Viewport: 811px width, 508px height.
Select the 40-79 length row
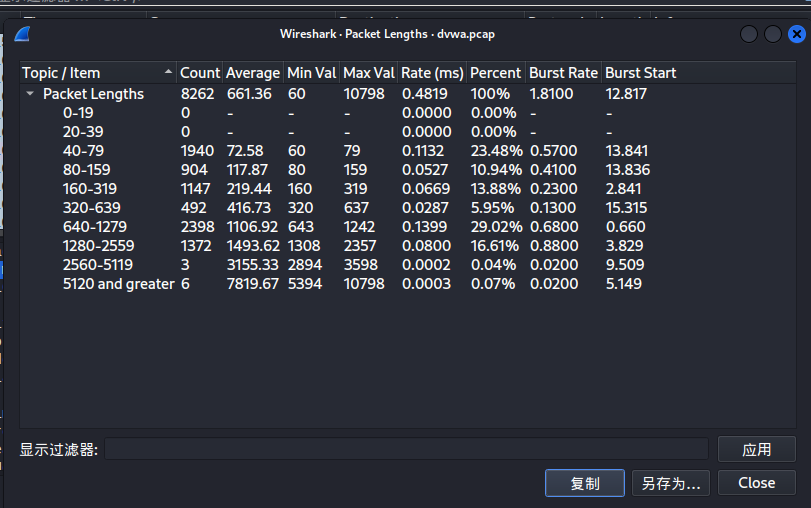pyautogui.click(x=408, y=151)
